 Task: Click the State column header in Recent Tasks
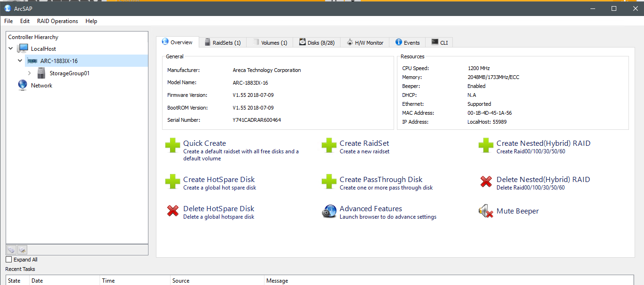17,281
